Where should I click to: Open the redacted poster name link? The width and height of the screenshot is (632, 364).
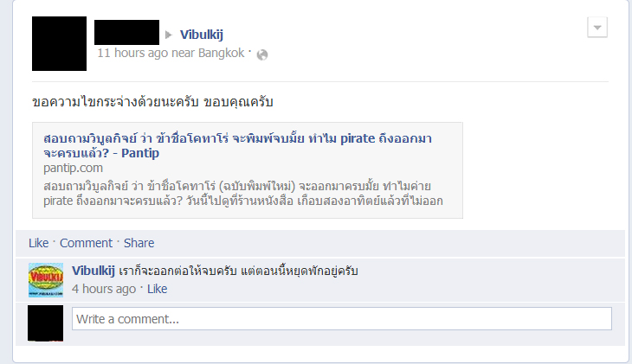point(126,32)
